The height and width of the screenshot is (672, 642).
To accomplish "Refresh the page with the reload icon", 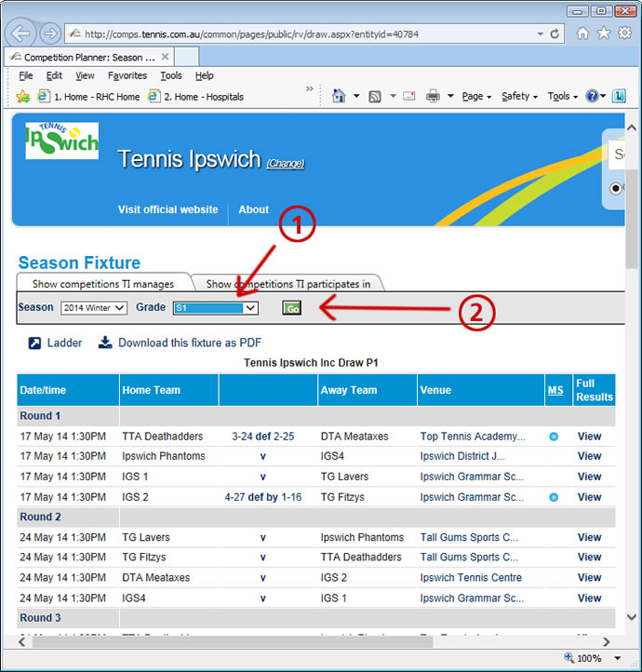I will [555, 34].
